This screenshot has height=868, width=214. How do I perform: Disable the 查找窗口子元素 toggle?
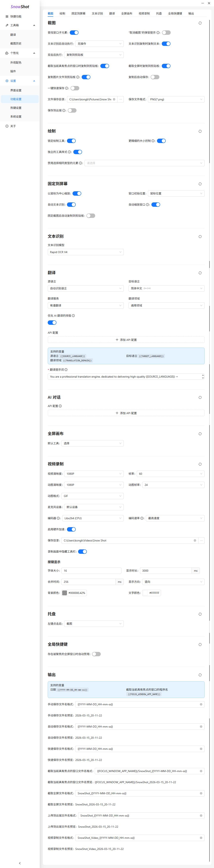pos(74,33)
